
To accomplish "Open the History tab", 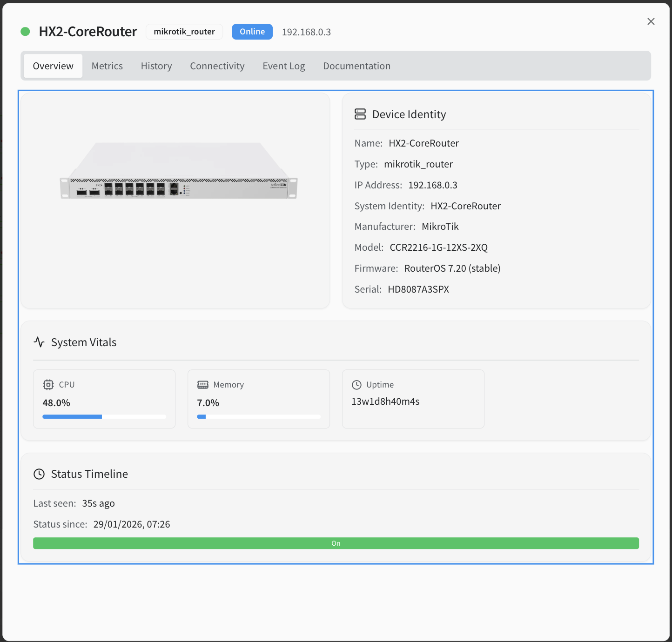I will [x=156, y=66].
